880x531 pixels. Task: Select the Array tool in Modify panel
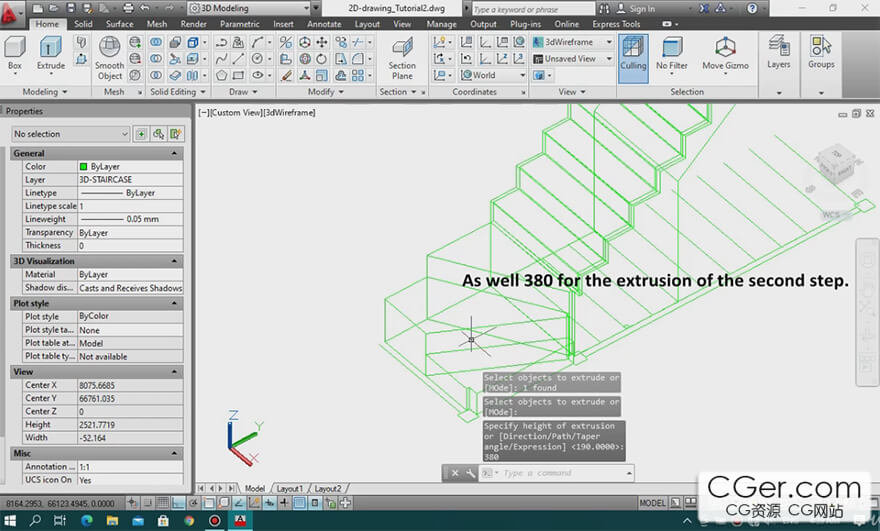[x=358, y=75]
